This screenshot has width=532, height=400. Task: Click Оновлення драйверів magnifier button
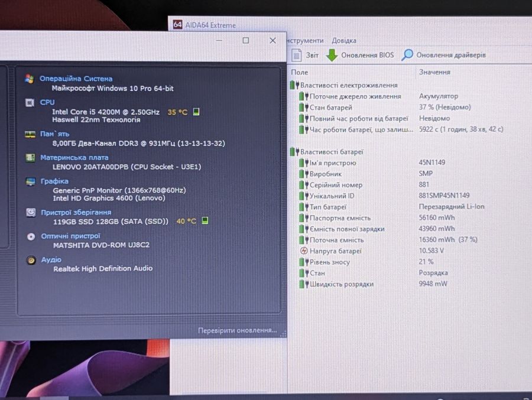coord(443,54)
